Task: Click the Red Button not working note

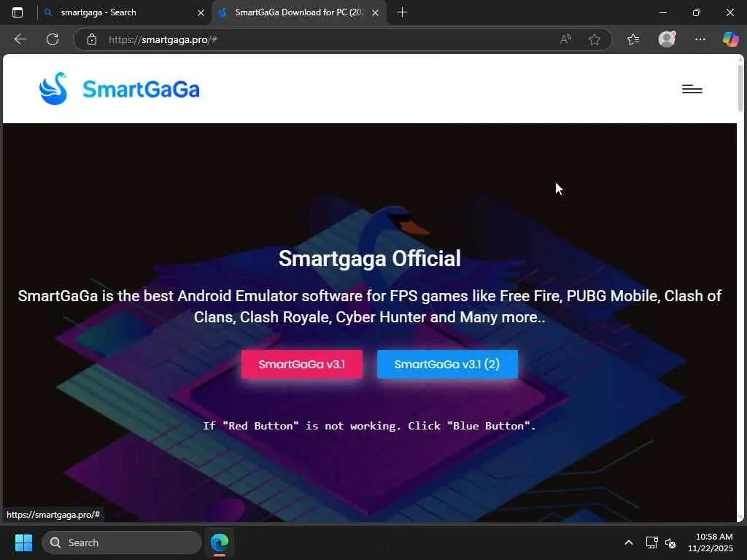Action: click(370, 426)
